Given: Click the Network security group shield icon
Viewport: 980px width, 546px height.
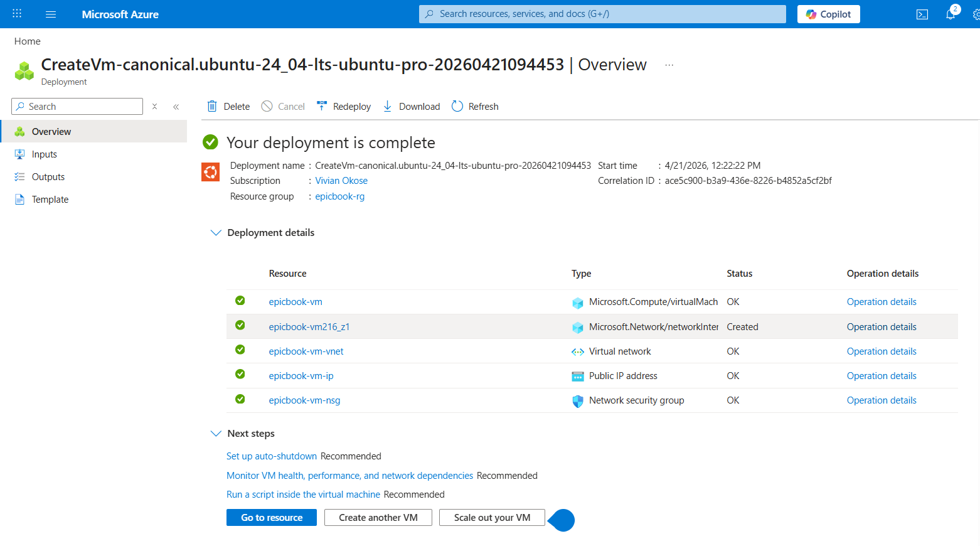Looking at the screenshot, I should (x=578, y=401).
